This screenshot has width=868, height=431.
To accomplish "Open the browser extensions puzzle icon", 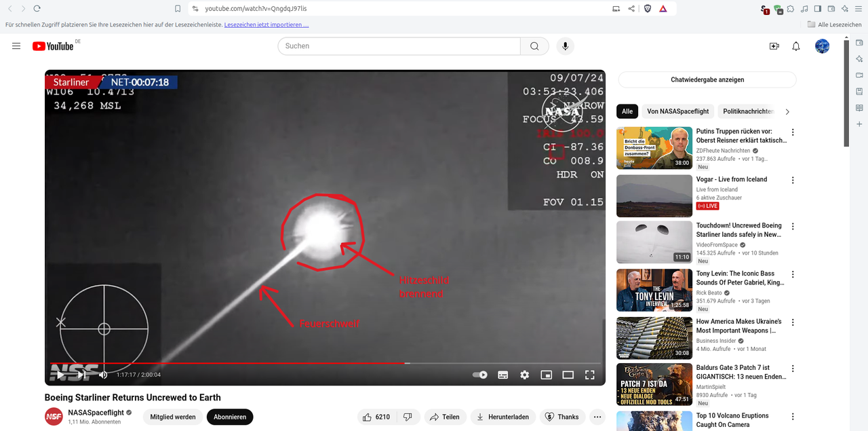I will (791, 9).
